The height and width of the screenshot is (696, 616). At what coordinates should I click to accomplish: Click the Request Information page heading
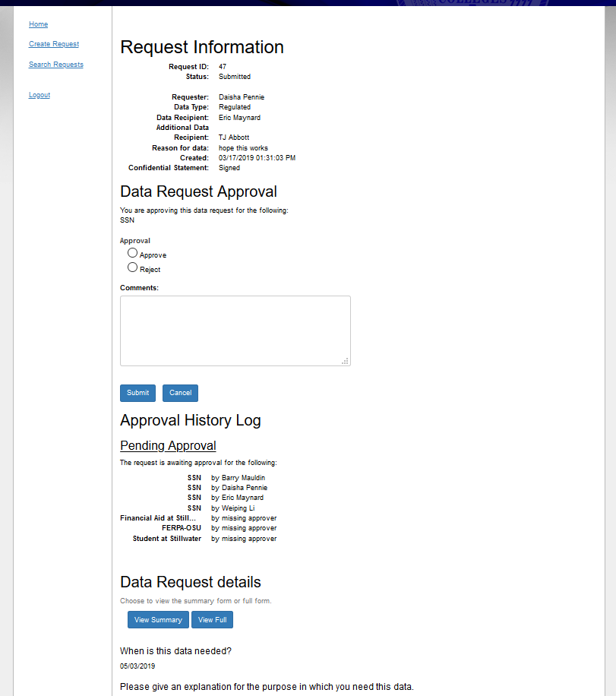(x=202, y=47)
